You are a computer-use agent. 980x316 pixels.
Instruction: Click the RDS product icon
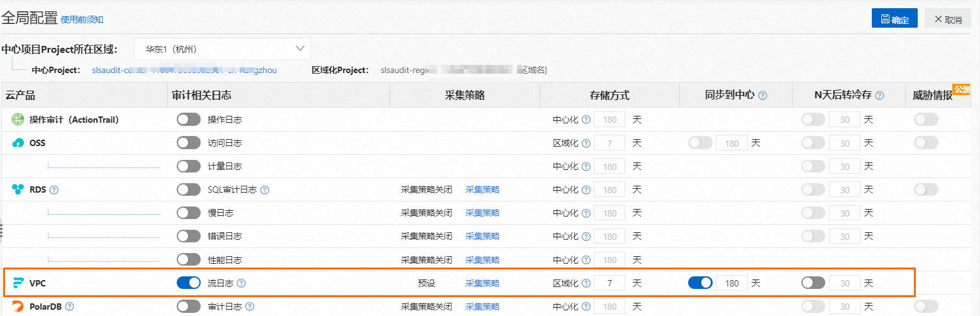click(18, 189)
